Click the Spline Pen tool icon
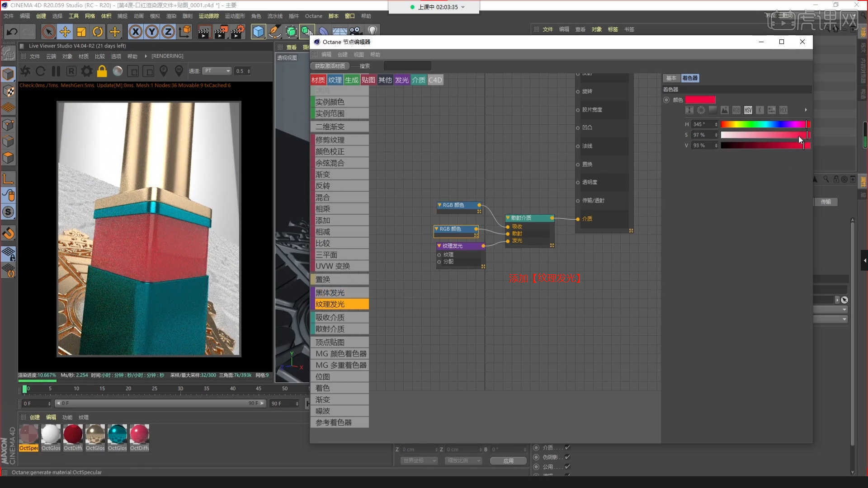868x488 pixels. (x=274, y=32)
